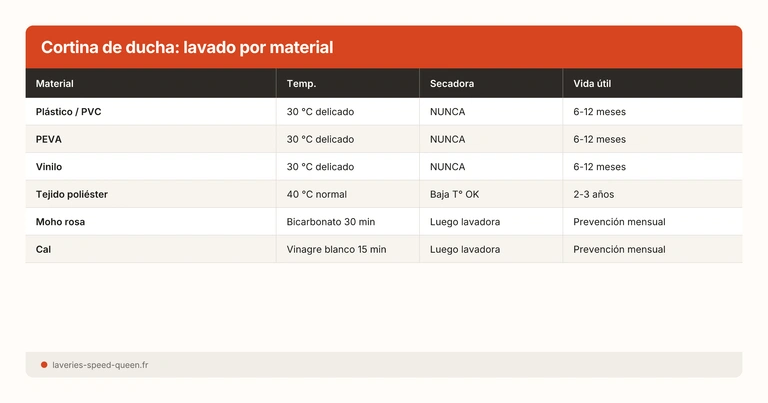Click the Vida útil column header

point(592,84)
